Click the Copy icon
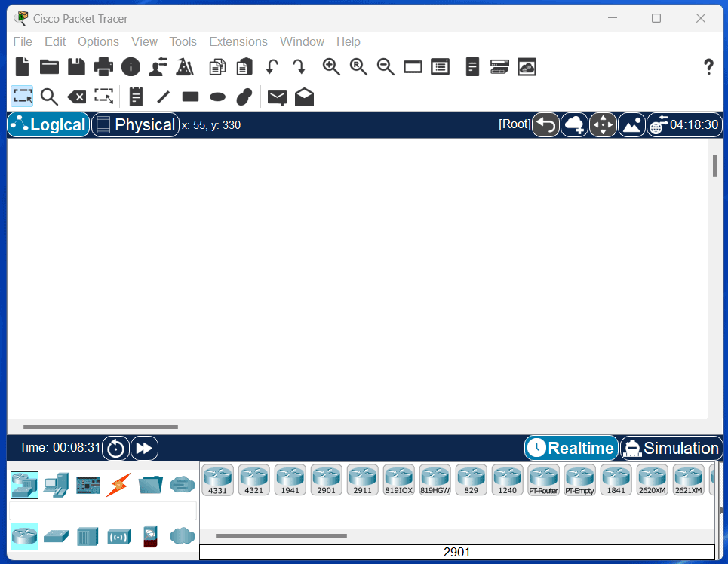Viewport: 728px width, 564px height. click(217, 67)
